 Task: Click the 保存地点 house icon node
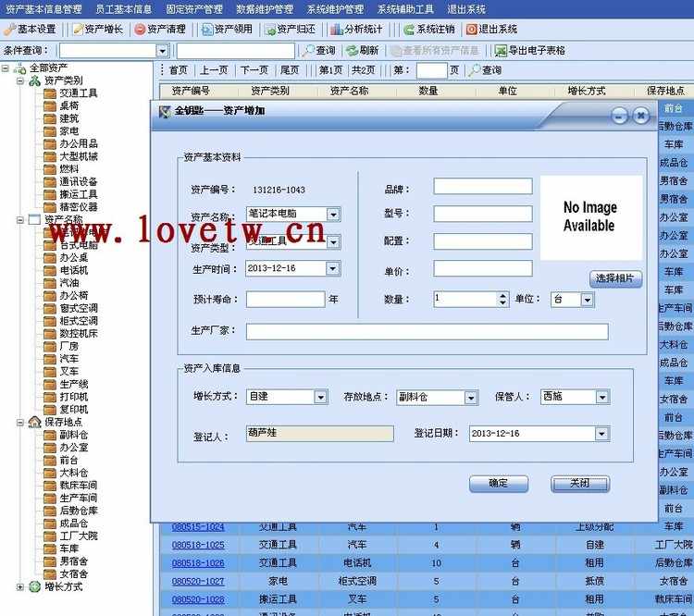[34, 422]
